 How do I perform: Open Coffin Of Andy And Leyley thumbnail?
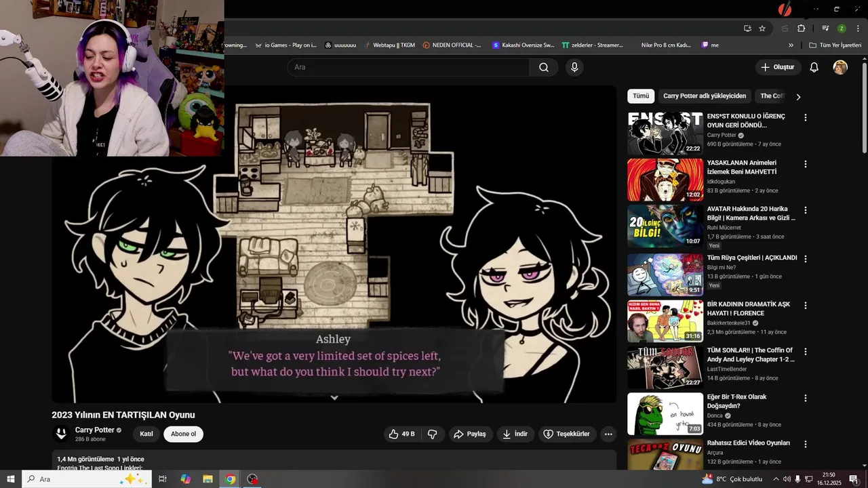665,367
